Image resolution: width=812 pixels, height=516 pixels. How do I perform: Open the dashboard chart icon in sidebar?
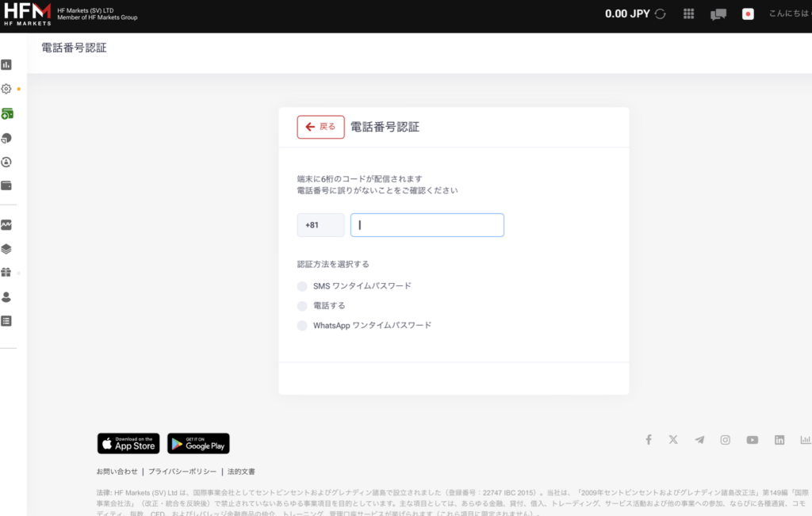[x=6, y=65]
